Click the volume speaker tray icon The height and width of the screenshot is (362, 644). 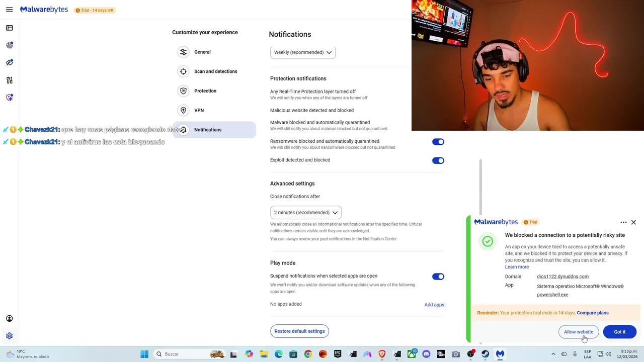coord(608,354)
